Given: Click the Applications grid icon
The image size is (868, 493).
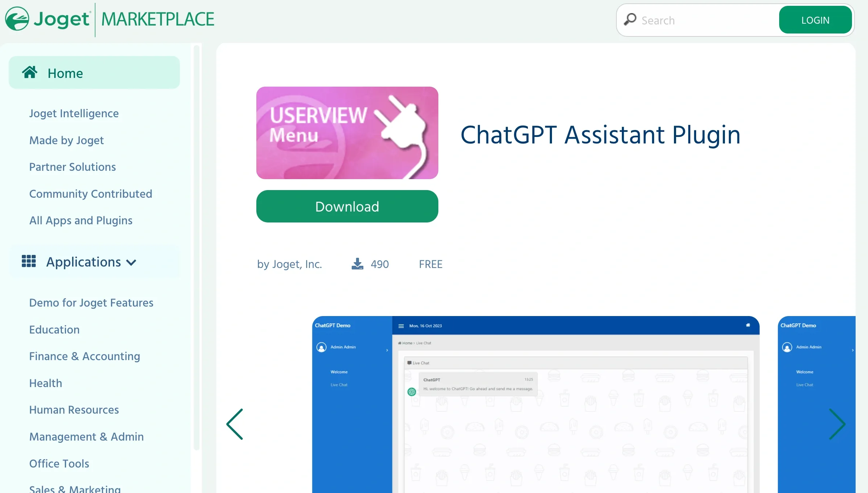Looking at the screenshot, I should click(29, 261).
